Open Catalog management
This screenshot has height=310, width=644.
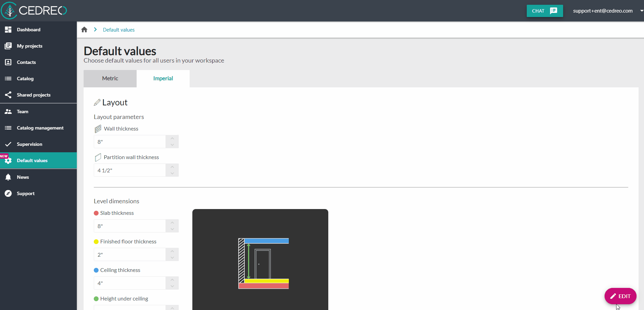[40, 128]
